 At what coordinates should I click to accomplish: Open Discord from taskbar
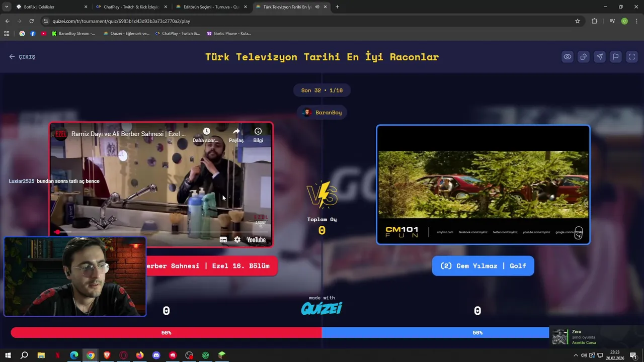click(x=156, y=355)
